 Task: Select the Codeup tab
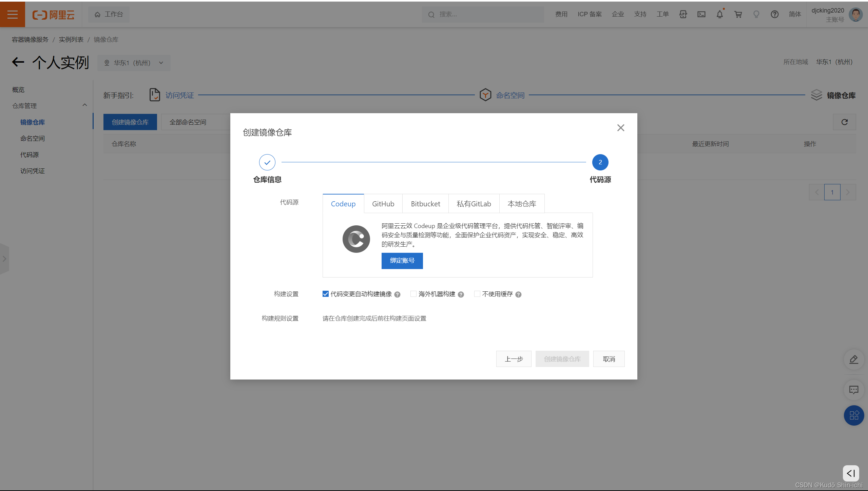pyautogui.click(x=343, y=204)
